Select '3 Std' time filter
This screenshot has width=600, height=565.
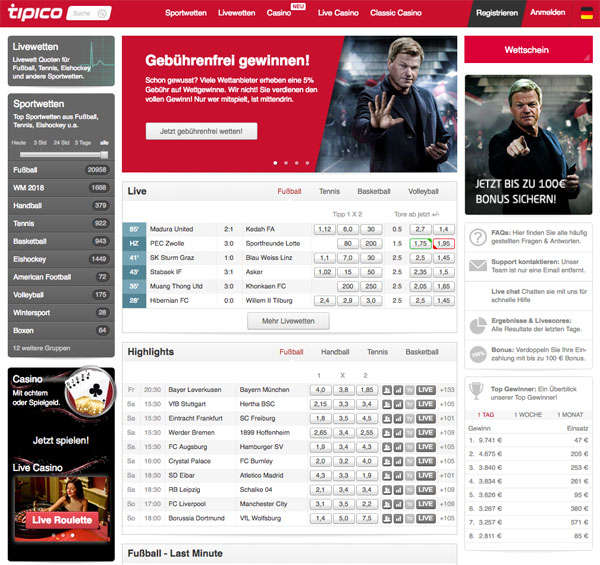[40, 143]
